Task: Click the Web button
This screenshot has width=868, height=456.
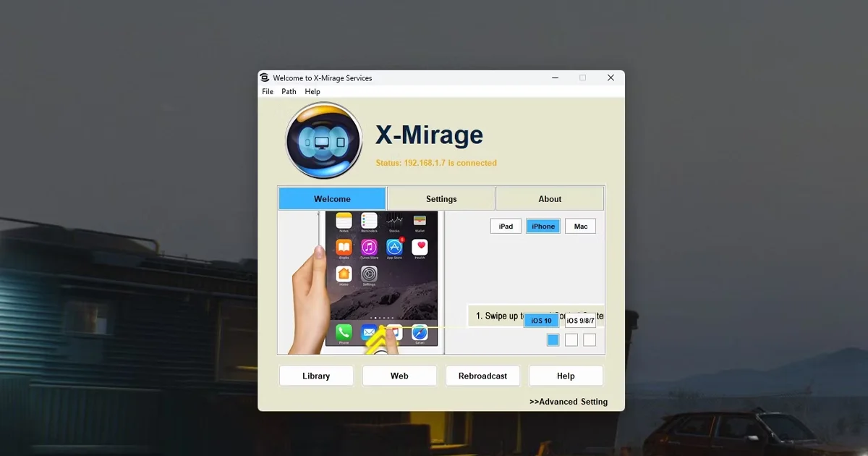Action: click(x=399, y=376)
